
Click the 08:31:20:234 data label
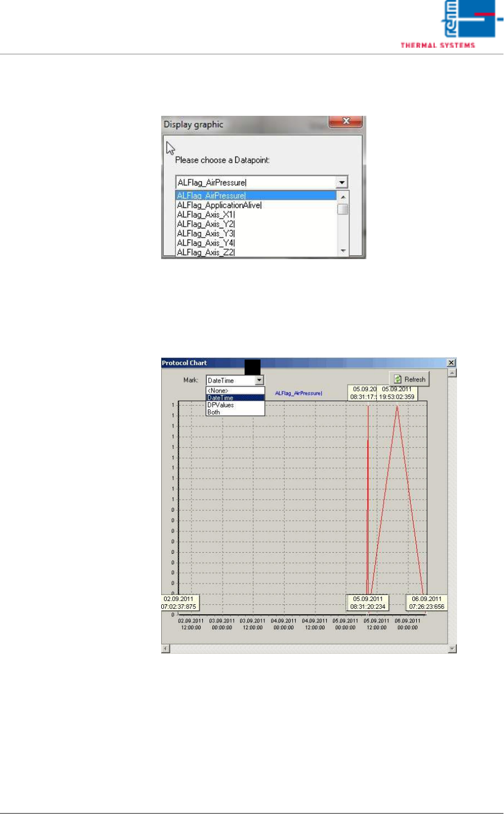[367, 603]
